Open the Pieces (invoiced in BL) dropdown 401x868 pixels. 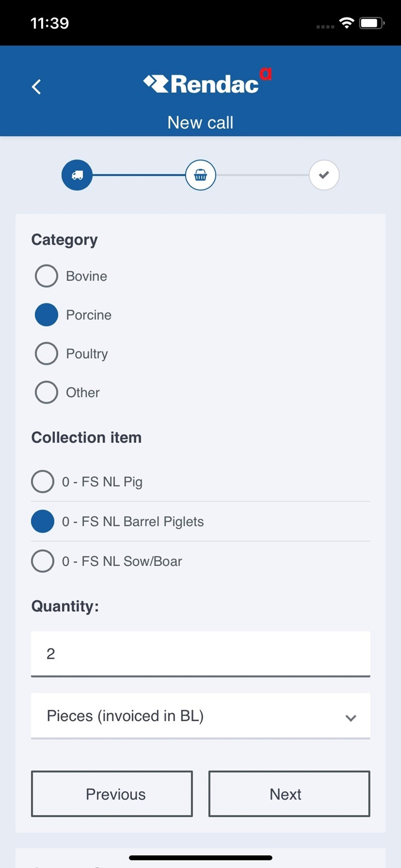point(200,716)
